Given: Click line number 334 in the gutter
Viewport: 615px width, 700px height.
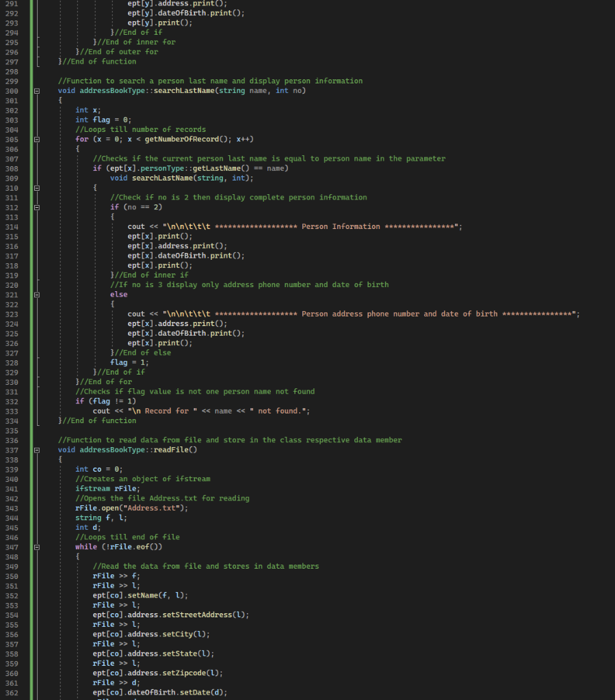Looking at the screenshot, I should point(12,421).
